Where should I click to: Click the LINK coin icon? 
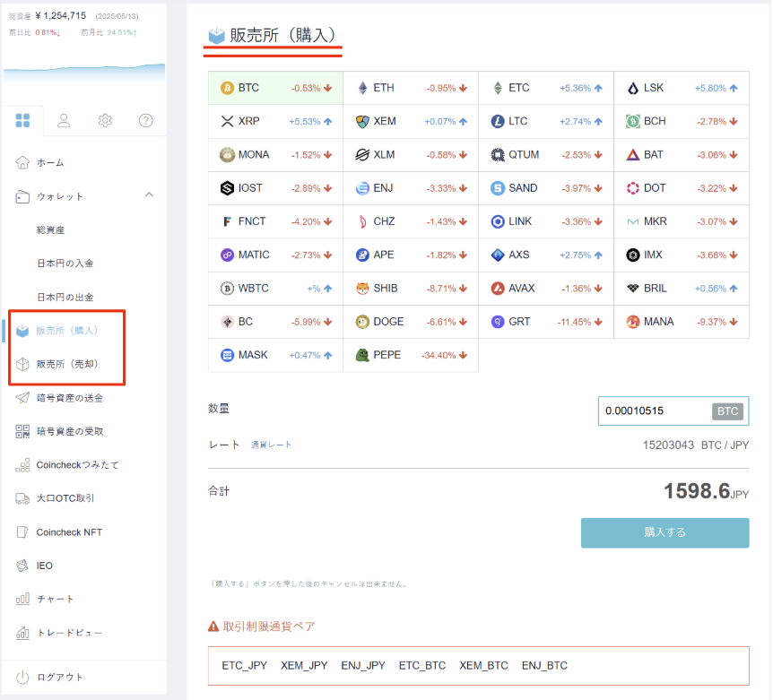(498, 221)
